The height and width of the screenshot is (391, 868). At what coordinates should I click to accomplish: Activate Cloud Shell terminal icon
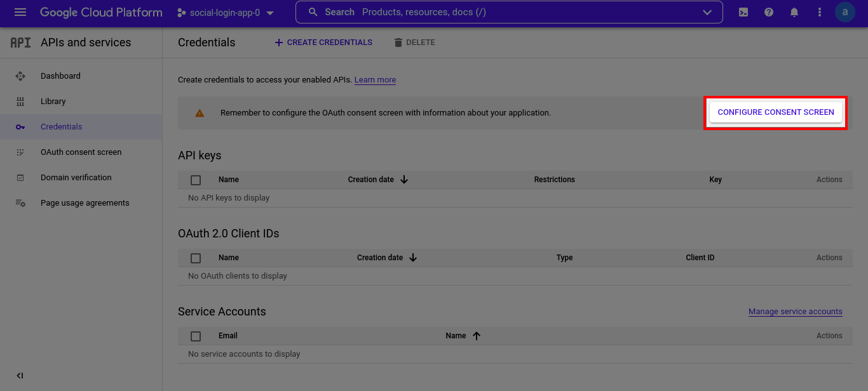point(743,12)
